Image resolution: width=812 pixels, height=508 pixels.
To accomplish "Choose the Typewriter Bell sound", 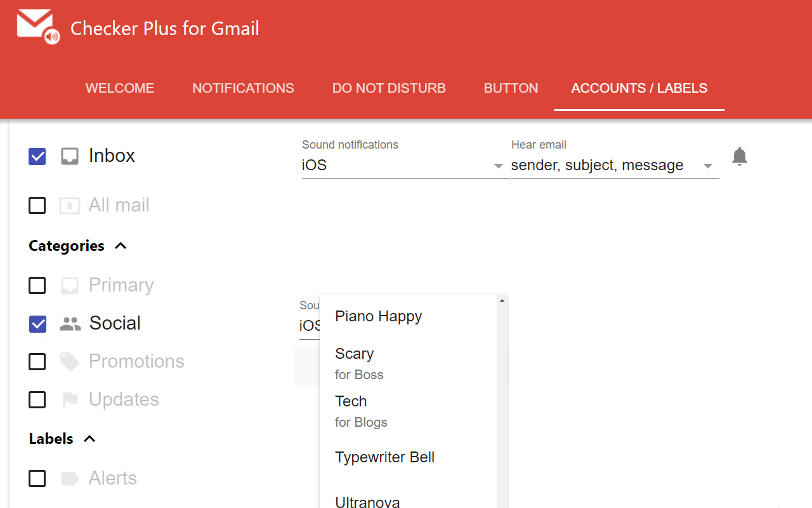I will pos(384,457).
